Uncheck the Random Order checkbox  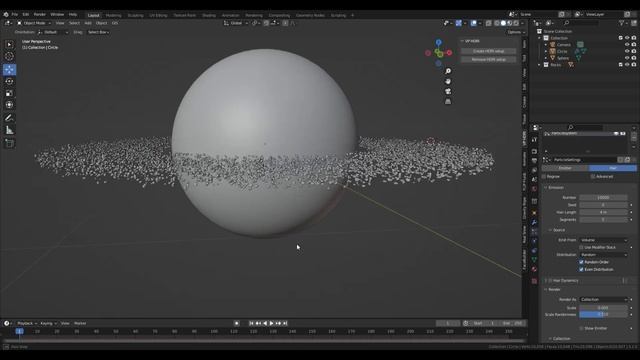coord(581,262)
